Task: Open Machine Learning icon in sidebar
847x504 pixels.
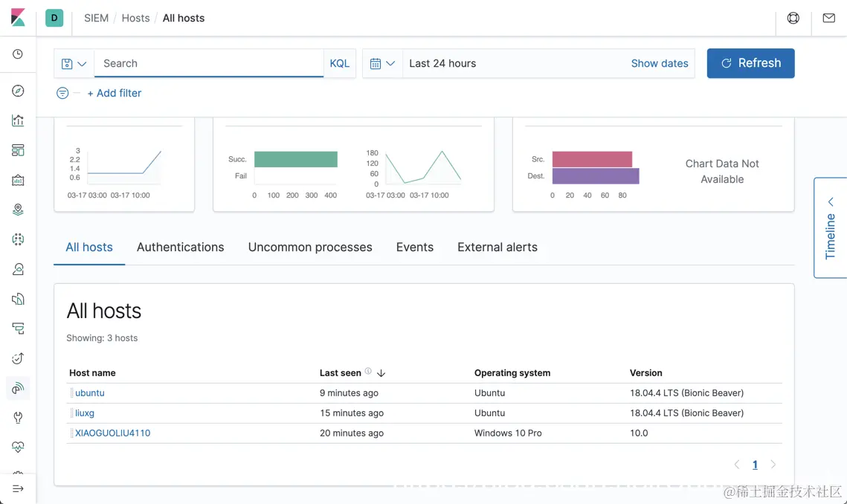Action: click(18, 239)
